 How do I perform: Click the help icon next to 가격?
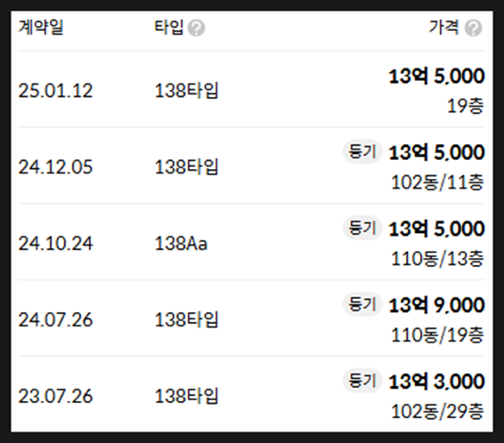pyautogui.click(x=473, y=28)
